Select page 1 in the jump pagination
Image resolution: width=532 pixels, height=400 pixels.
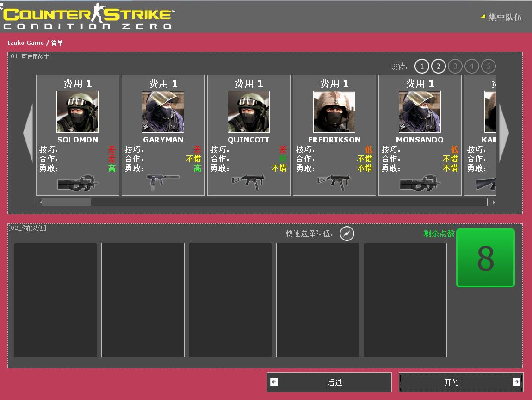pos(422,66)
